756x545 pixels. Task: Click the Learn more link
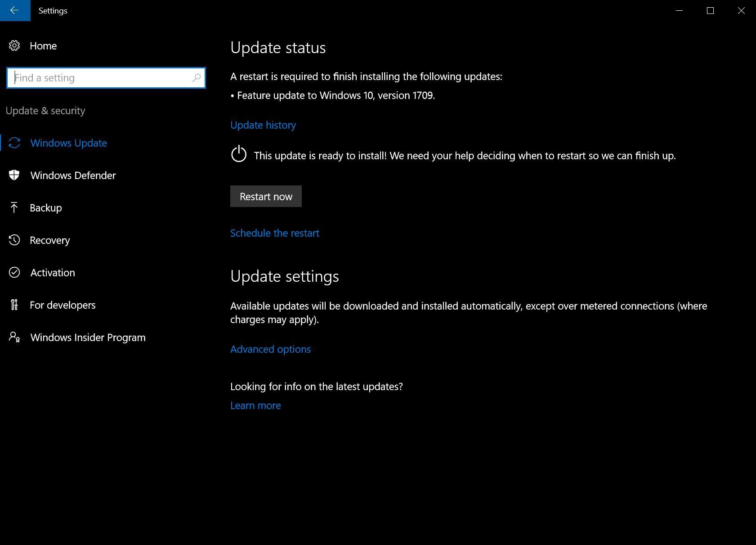(x=255, y=405)
